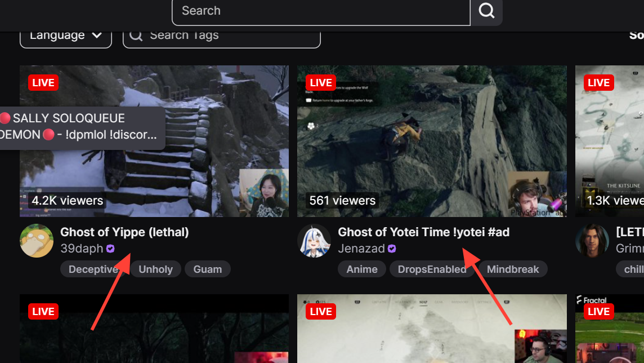This screenshot has height=363, width=644.
Task: Click the Grim channel avatar icon
Action: click(x=592, y=241)
